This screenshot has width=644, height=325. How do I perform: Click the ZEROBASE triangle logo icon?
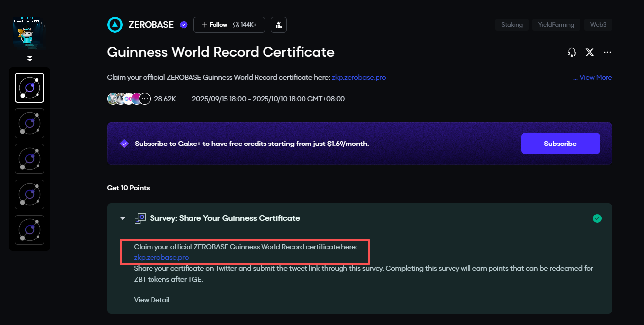coord(115,25)
